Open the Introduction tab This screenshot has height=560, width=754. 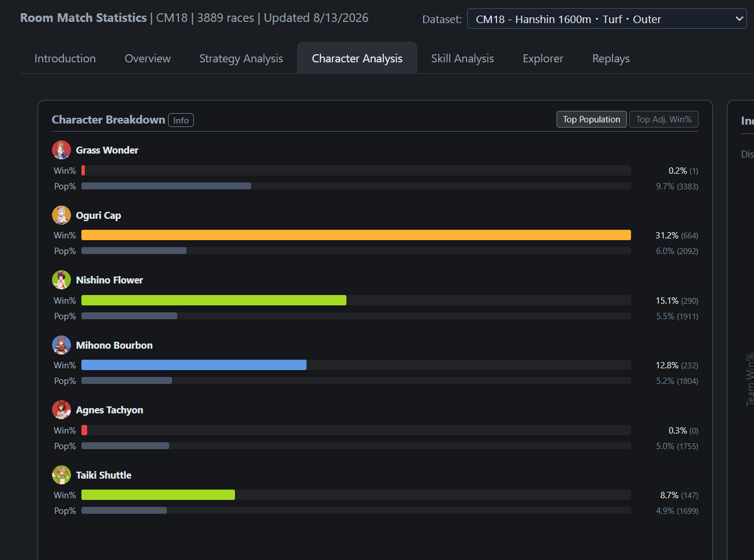[x=65, y=58]
